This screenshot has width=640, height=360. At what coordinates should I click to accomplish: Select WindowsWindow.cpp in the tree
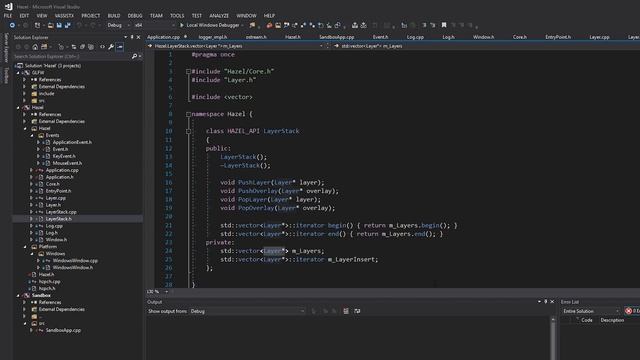[x=75, y=261]
